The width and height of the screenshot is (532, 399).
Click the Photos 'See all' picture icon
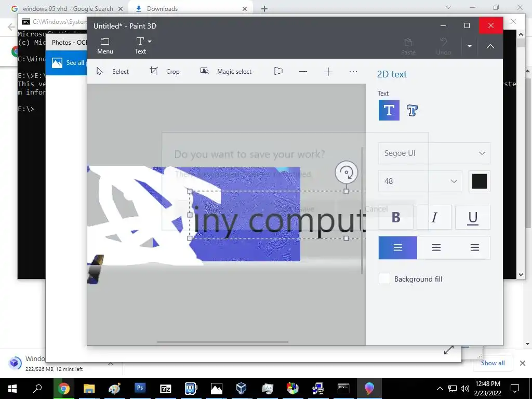click(57, 63)
